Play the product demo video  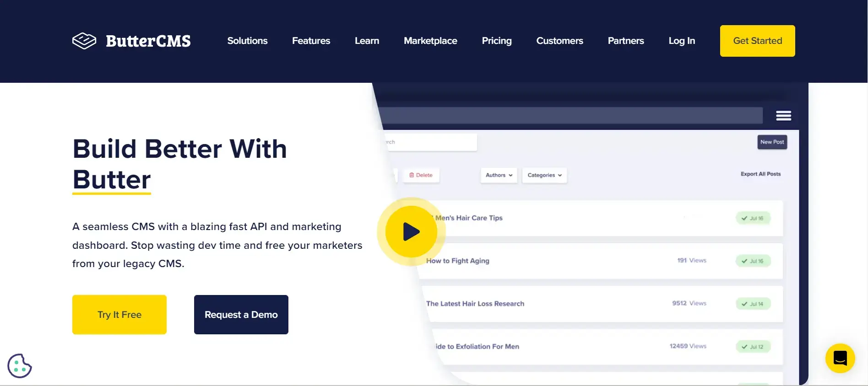411,232
